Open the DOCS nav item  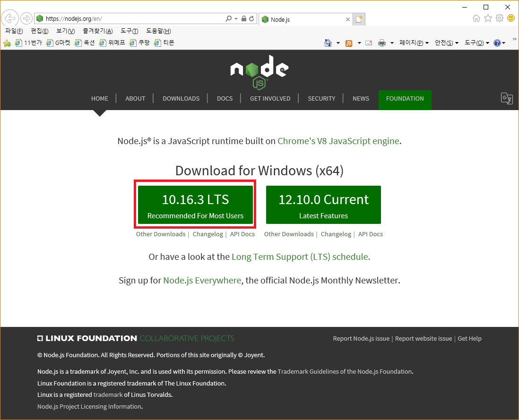coord(225,99)
